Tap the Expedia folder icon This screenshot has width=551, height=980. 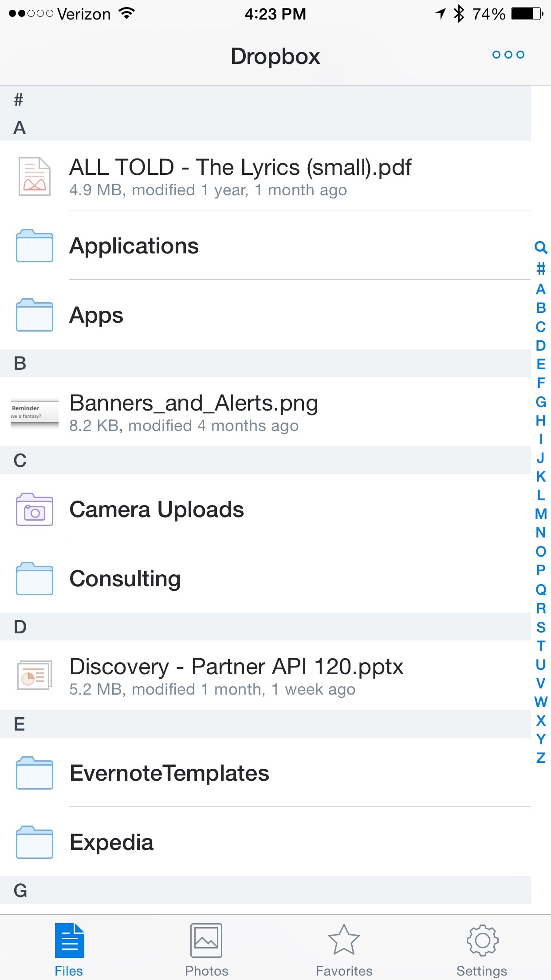click(35, 842)
